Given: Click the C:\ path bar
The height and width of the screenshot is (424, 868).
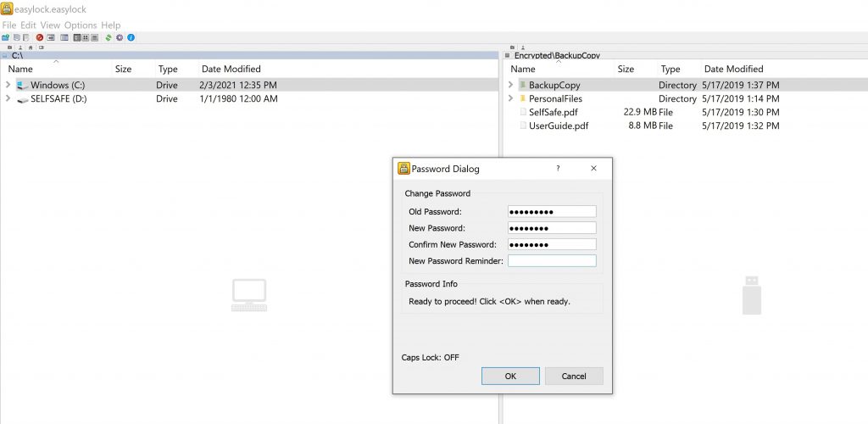Looking at the screenshot, I should (x=249, y=55).
